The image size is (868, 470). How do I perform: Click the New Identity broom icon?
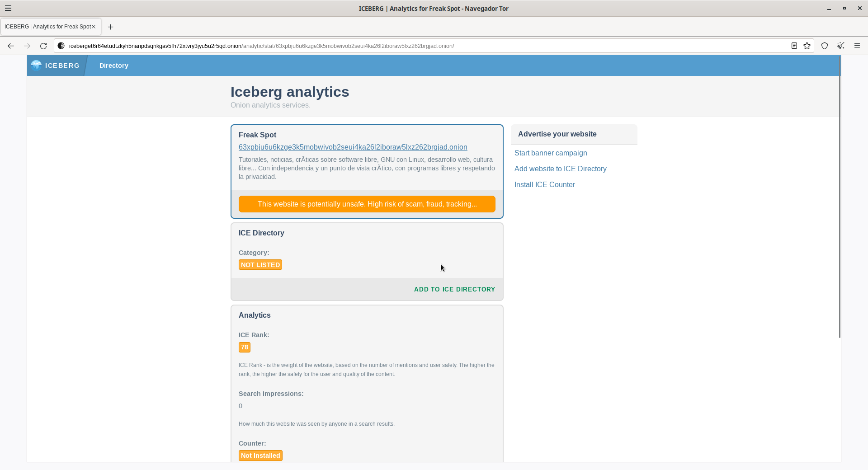(x=840, y=46)
